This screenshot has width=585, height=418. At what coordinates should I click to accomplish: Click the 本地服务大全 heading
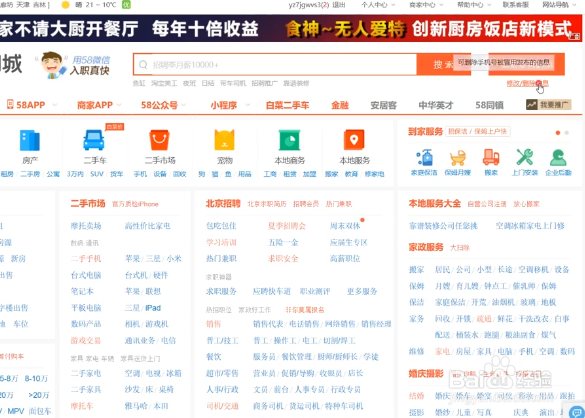coord(435,204)
